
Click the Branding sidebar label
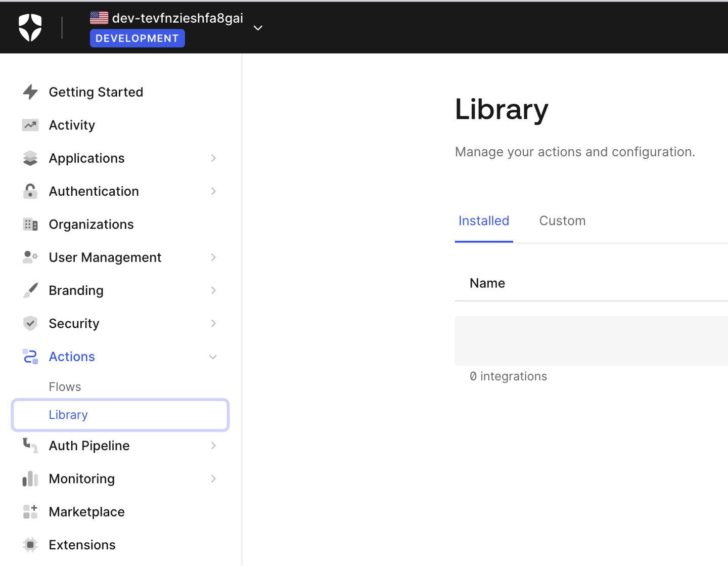[x=76, y=290]
